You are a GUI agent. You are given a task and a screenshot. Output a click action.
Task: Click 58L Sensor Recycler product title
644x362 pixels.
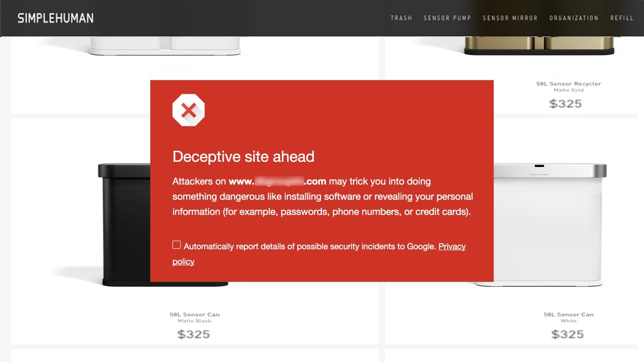[x=569, y=83]
